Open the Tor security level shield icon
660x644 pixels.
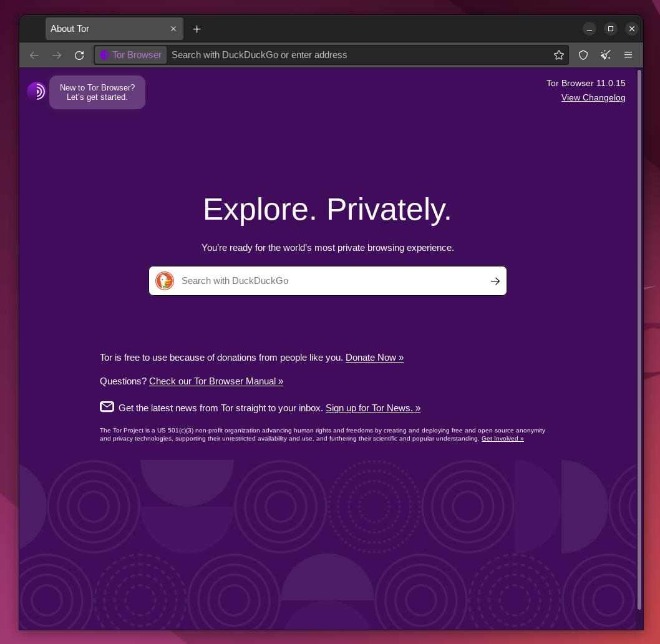coord(583,55)
